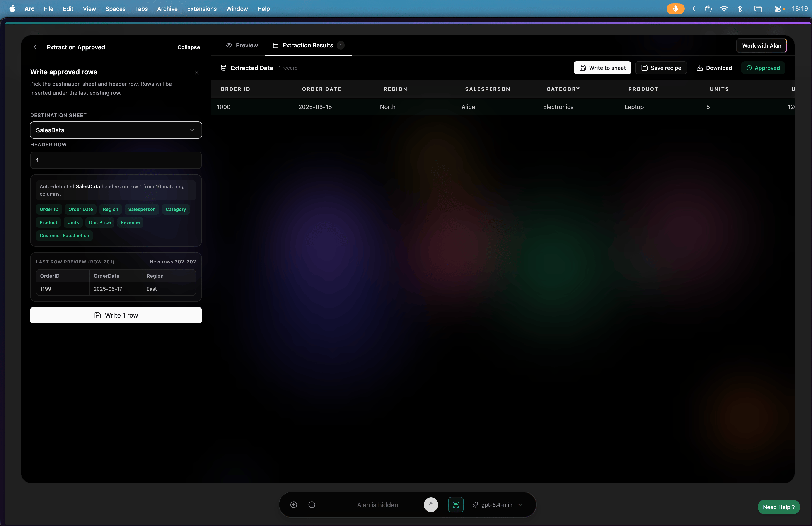Collapse the left side panel
Image resolution: width=812 pixels, height=526 pixels.
(x=188, y=47)
